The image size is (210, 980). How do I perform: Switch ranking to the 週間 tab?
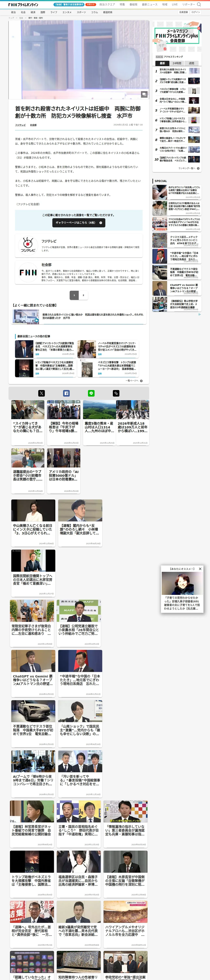coord(191,63)
